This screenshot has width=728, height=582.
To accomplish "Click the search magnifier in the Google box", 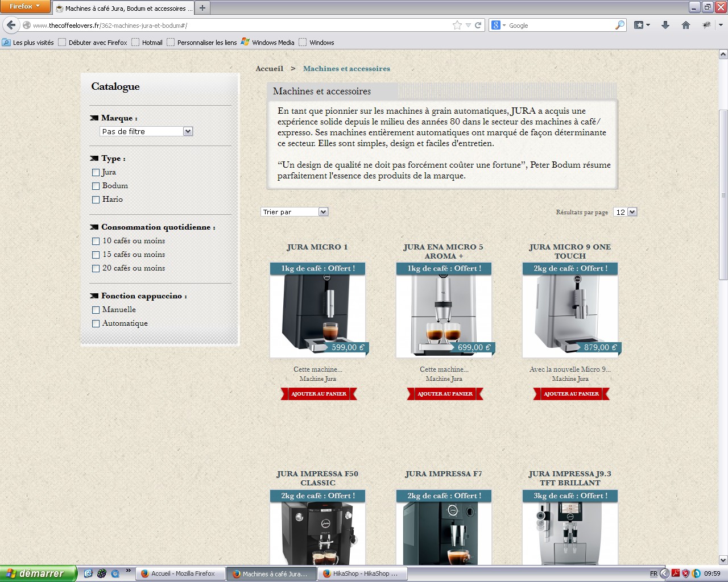I will pos(619,25).
